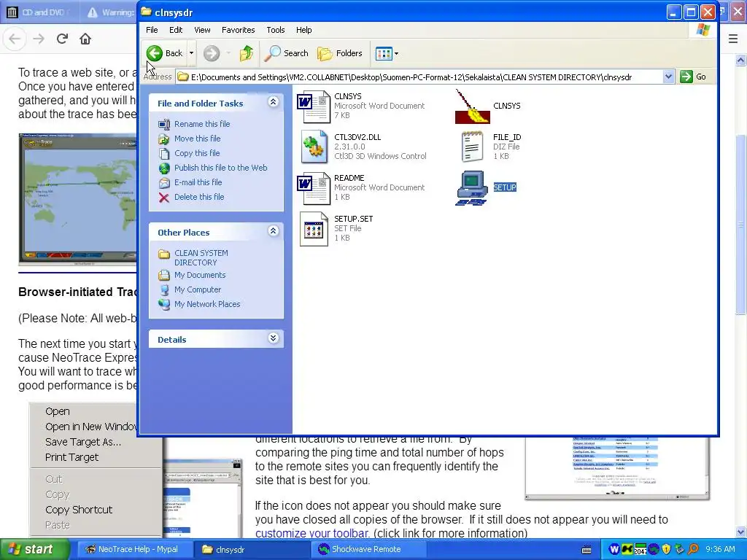Viewport: 747px width, 560px height.
Task: Choose Save Target As in context menu
Action: pos(83,442)
